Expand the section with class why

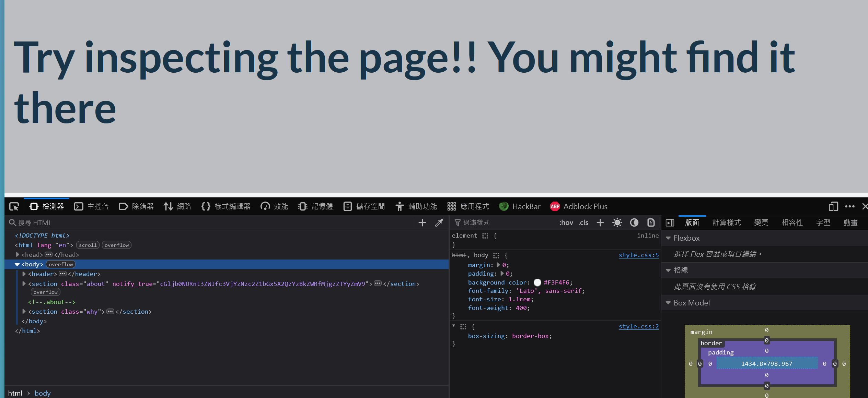[x=24, y=312]
